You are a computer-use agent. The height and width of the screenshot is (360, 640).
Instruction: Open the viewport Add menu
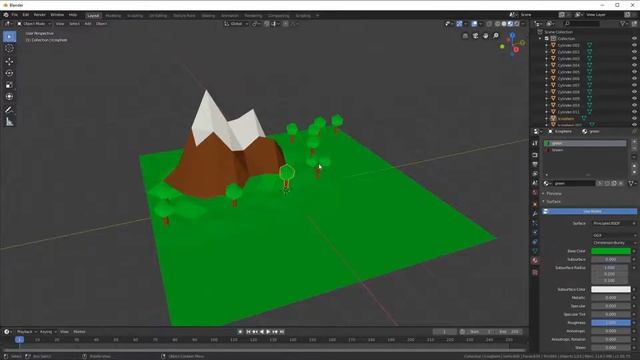pyautogui.click(x=88, y=24)
